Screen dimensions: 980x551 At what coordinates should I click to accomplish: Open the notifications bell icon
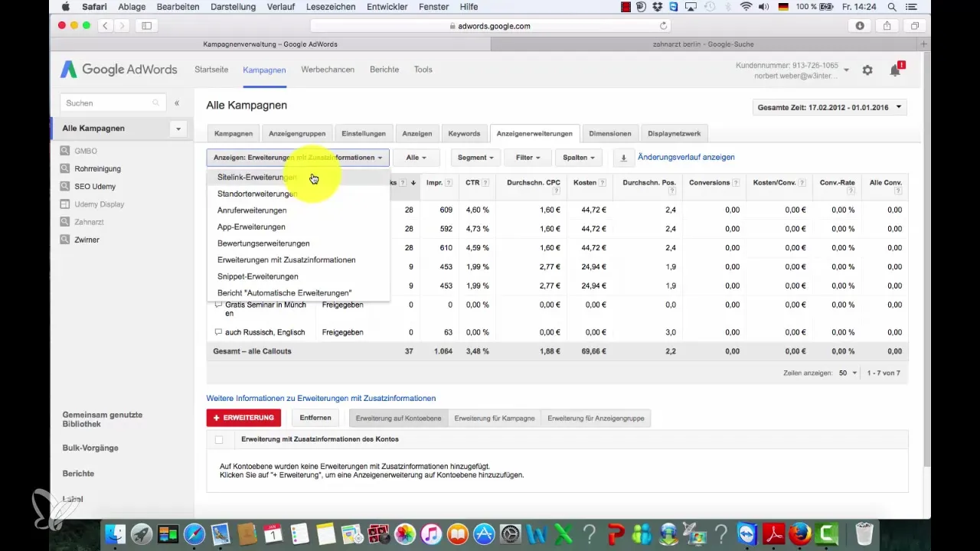pos(895,70)
